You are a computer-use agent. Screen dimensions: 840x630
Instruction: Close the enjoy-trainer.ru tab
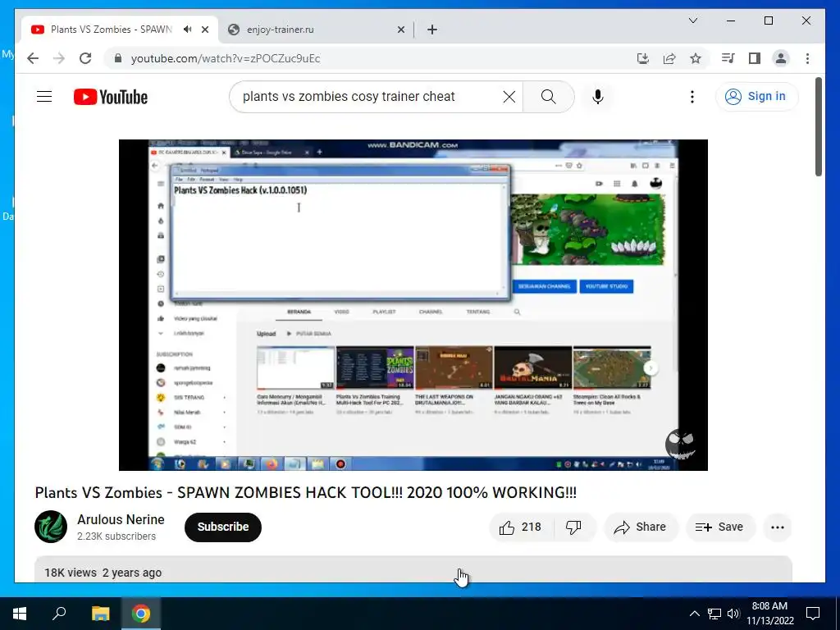point(400,30)
